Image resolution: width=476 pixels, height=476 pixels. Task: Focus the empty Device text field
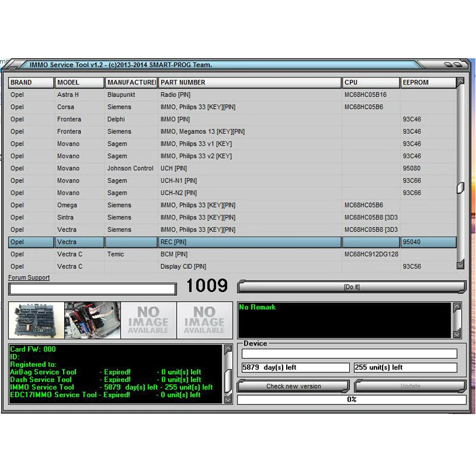pyautogui.click(x=349, y=353)
